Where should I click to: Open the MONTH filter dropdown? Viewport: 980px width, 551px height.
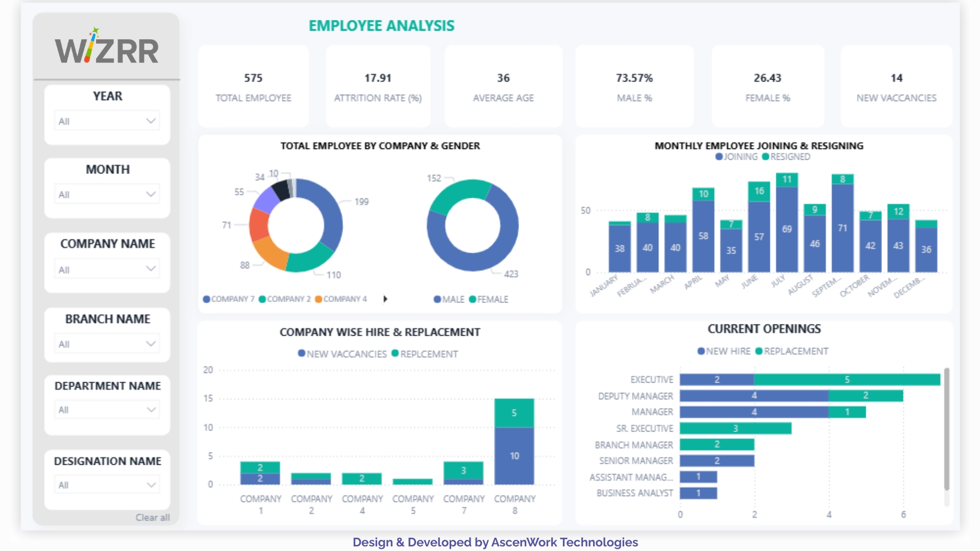click(x=151, y=194)
